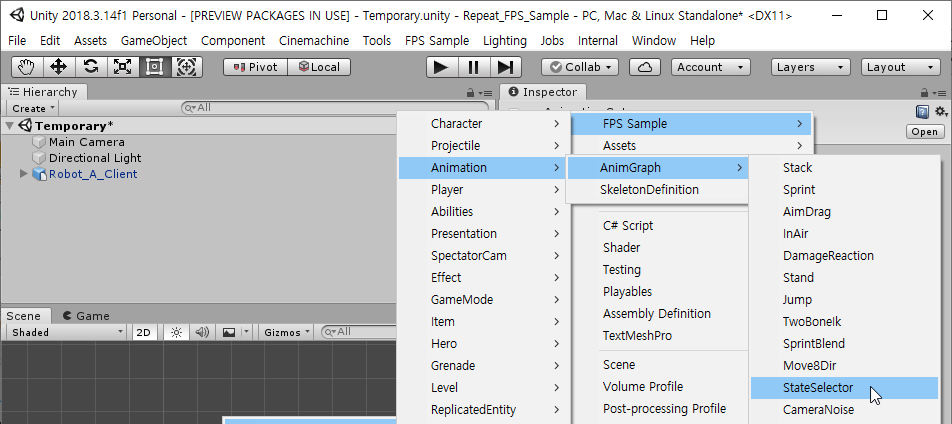This screenshot has width=952, height=424.
Task: Choose SkeletonDefinition menu entry
Action: pyautogui.click(x=657, y=190)
